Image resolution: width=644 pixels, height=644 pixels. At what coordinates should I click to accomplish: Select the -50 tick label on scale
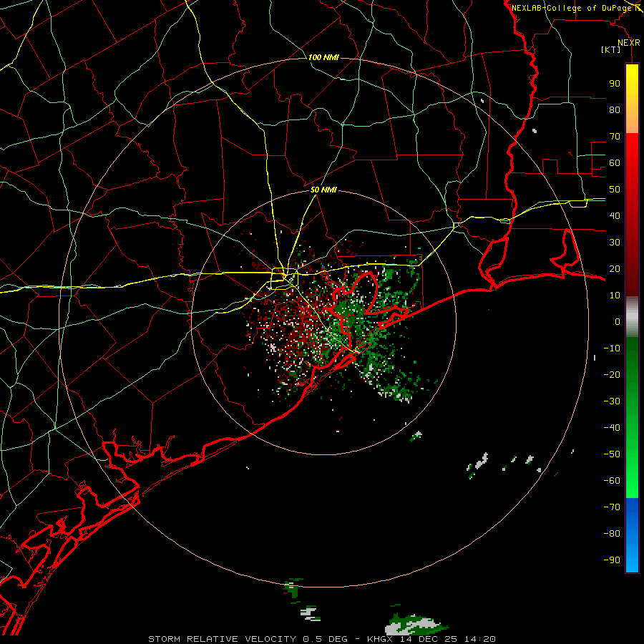pos(612,454)
